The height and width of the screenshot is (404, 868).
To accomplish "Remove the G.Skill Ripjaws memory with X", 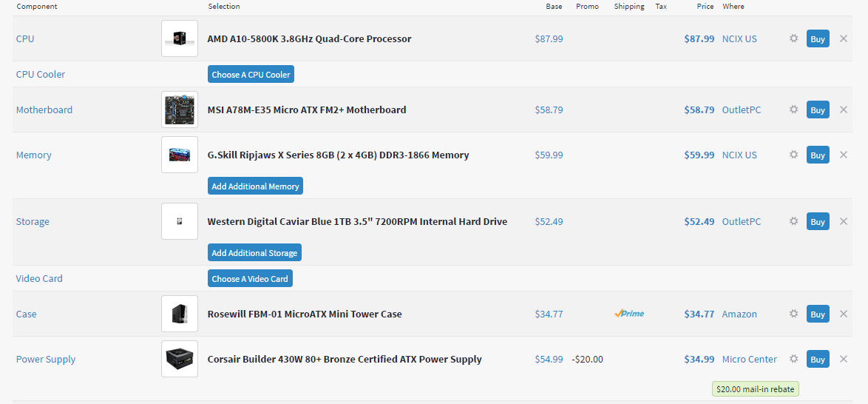I will pyautogui.click(x=843, y=155).
